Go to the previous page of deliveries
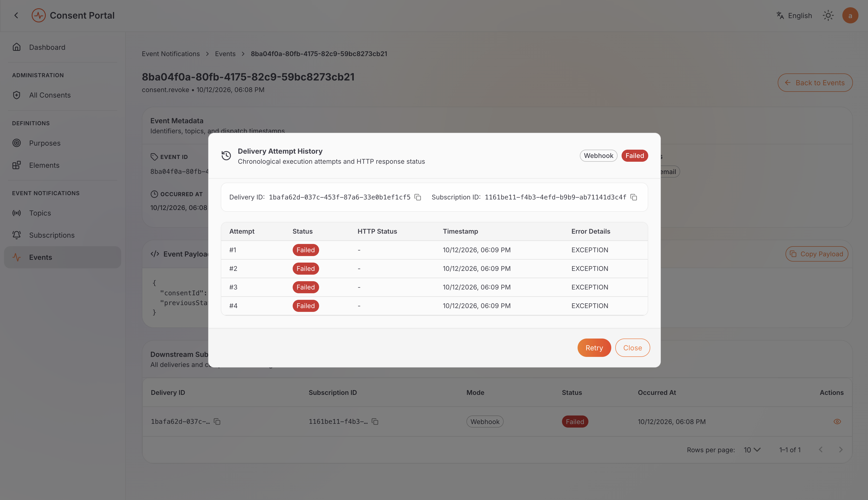 (821, 449)
